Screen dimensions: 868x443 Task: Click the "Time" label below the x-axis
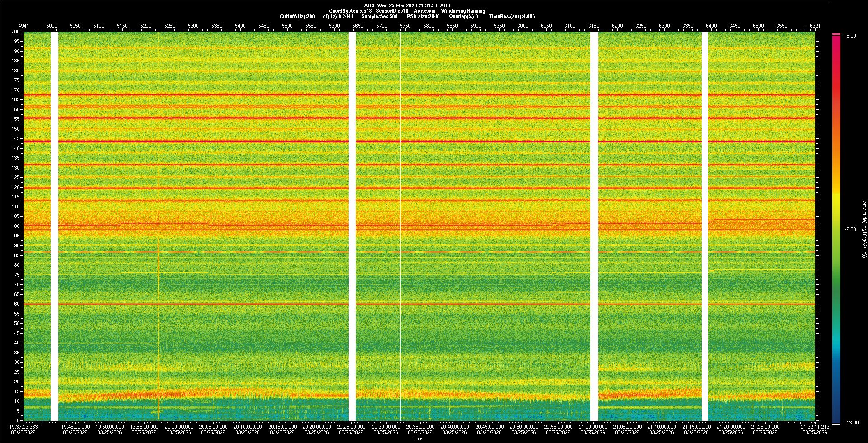(418, 438)
